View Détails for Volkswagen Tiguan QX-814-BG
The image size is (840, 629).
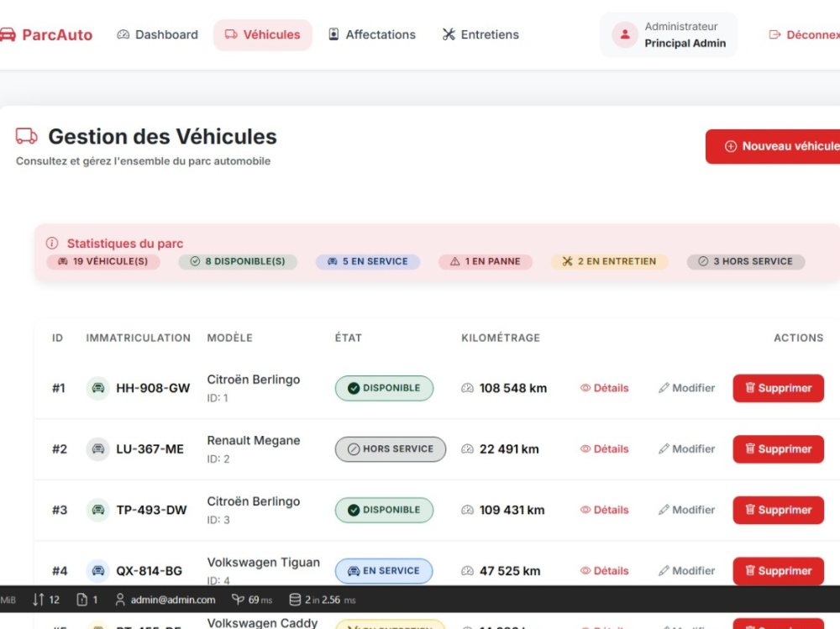[604, 570]
